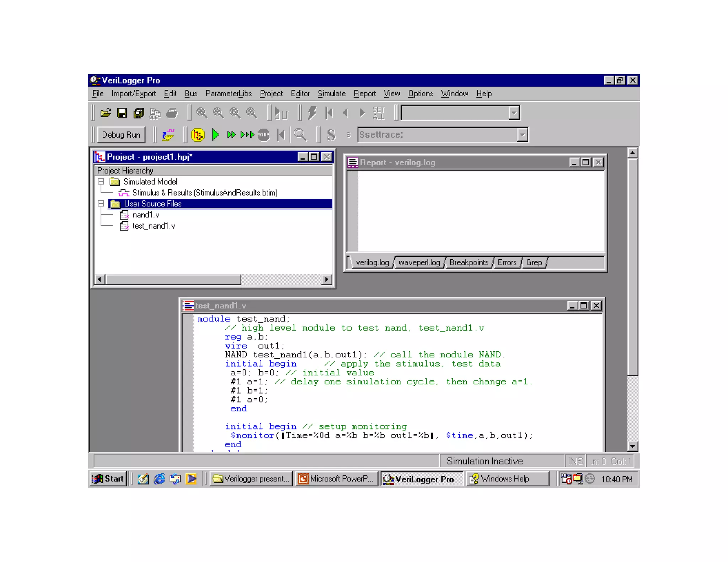Open the $settrace command dropdown
The height and width of the screenshot is (562, 728).
[x=522, y=135]
